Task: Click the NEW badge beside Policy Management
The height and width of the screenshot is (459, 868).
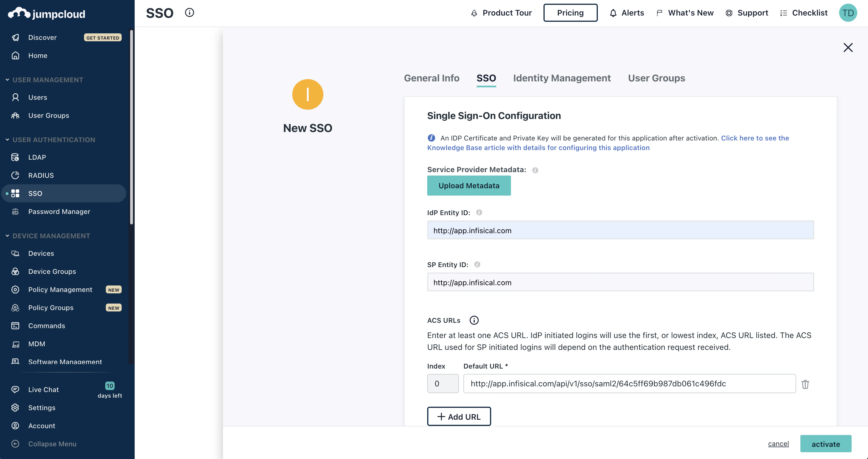Action: click(113, 290)
